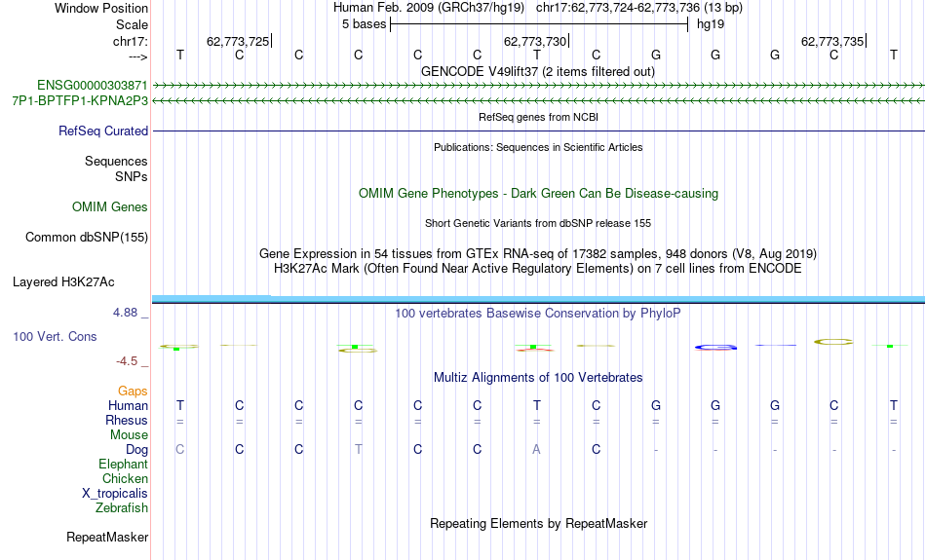Click the ENSG00000303871 forward-strand arrow track
Viewport: 926px width, 560px height.
538,86
